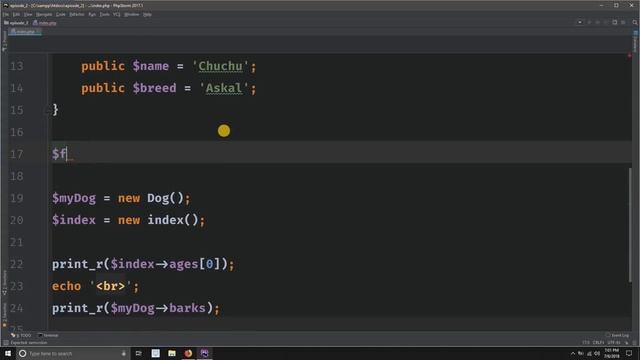Open Task View from taskbar

(x=139, y=353)
